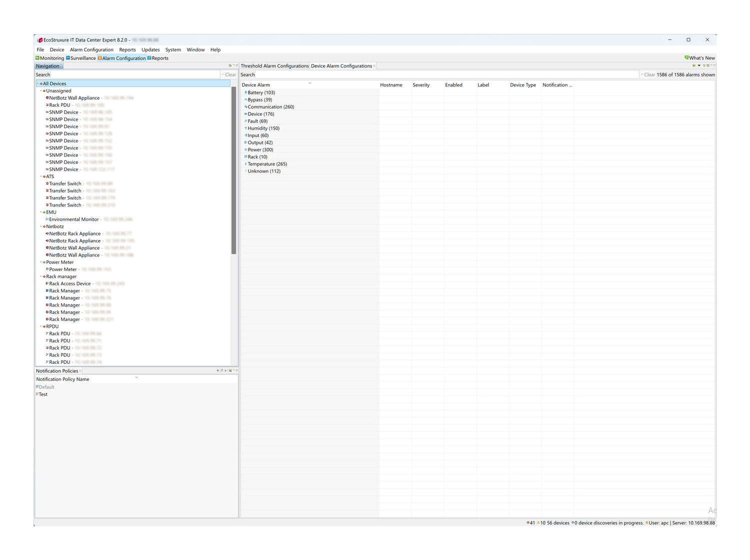
Task: Add a new notification policy with plus icon
Action: [218, 370]
